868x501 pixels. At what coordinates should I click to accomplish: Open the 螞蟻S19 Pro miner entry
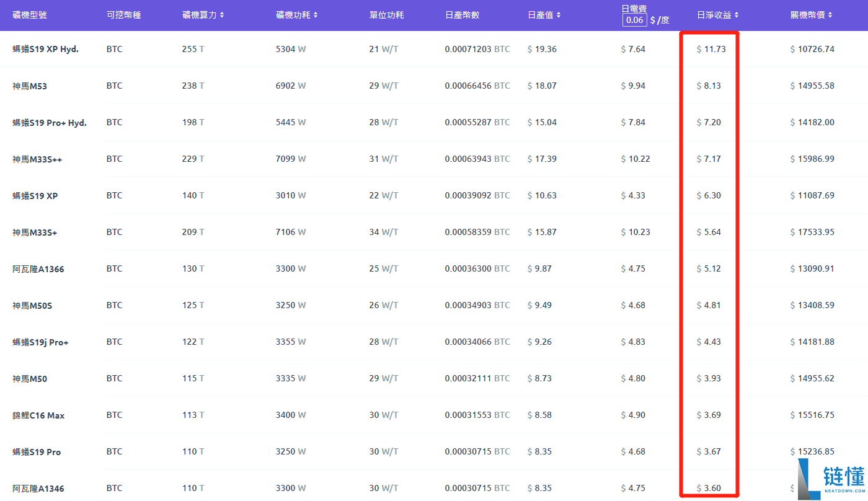pos(37,452)
